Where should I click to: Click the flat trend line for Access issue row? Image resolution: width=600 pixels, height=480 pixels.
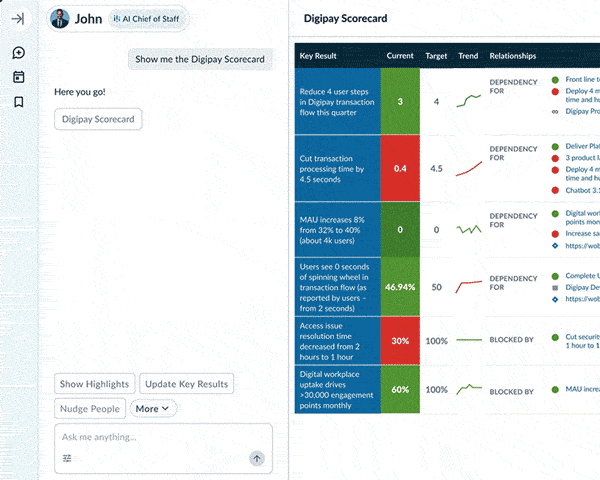coord(469,340)
